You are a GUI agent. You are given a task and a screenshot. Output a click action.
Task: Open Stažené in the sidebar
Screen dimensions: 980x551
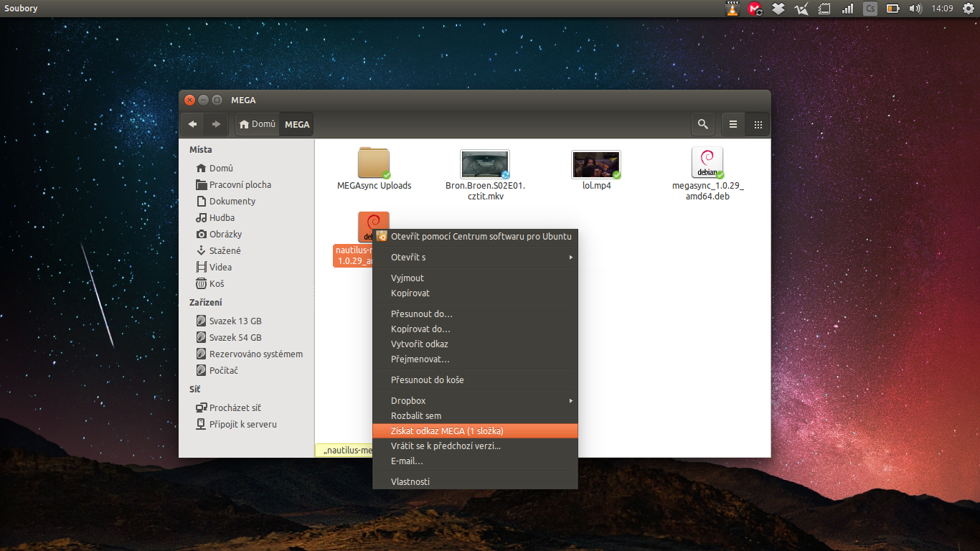pyautogui.click(x=225, y=250)
